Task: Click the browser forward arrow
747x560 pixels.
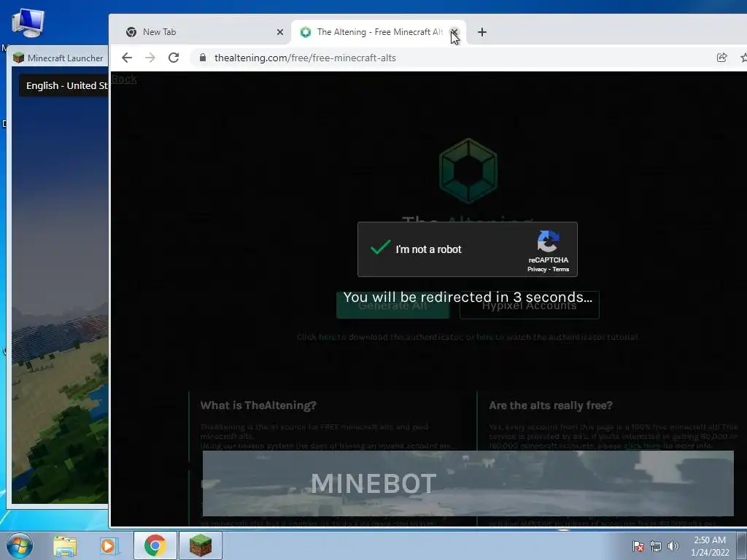Action: tap(150, 58)
